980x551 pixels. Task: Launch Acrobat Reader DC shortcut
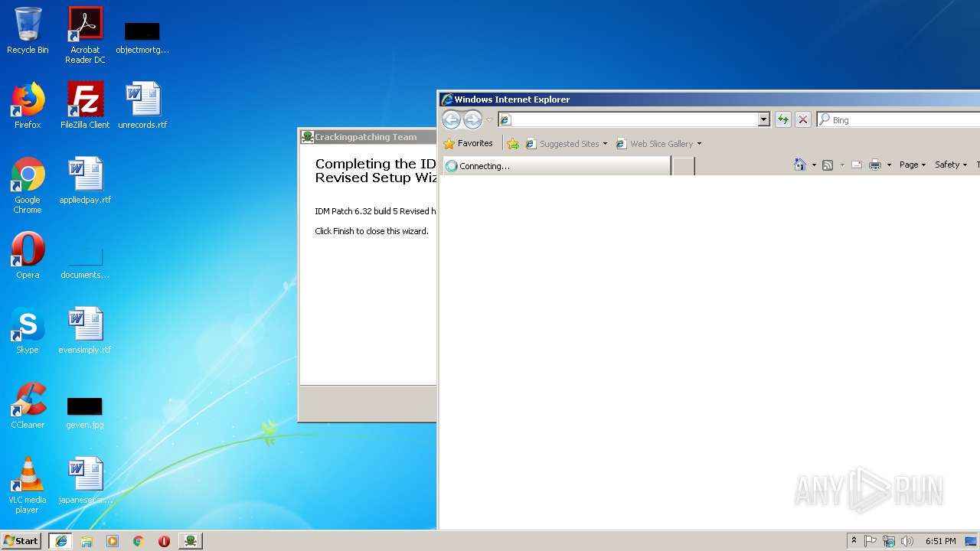click(85, 35)
